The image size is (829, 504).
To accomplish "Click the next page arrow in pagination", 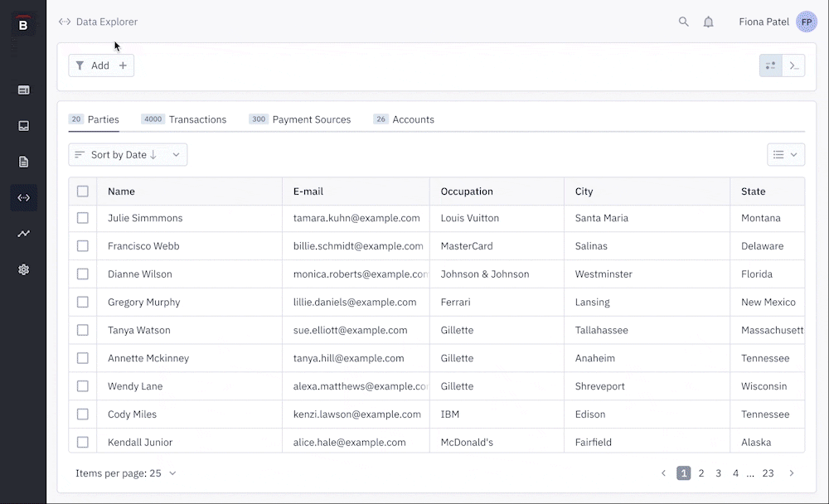I will click(x=792, y=473).
